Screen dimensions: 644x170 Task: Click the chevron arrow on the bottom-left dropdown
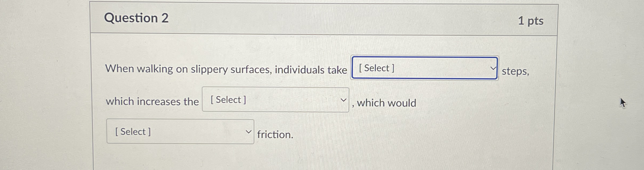point(249,132)
